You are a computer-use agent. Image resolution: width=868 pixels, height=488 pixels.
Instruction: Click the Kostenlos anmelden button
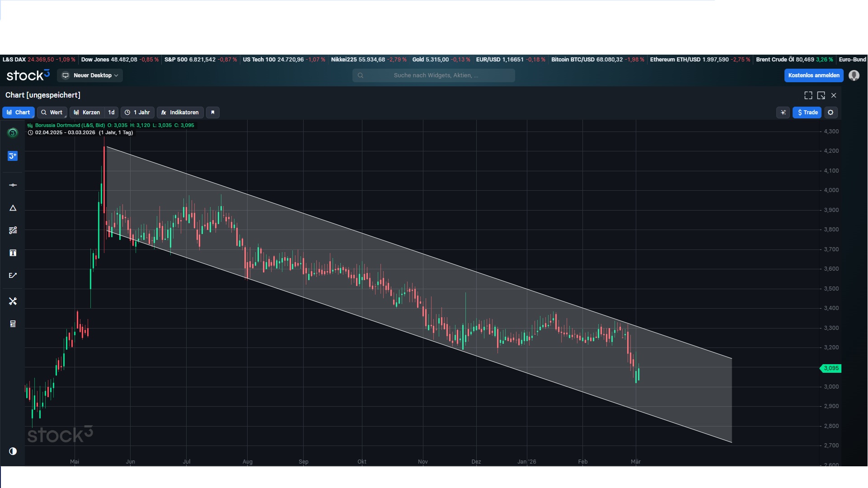point(814,75)
